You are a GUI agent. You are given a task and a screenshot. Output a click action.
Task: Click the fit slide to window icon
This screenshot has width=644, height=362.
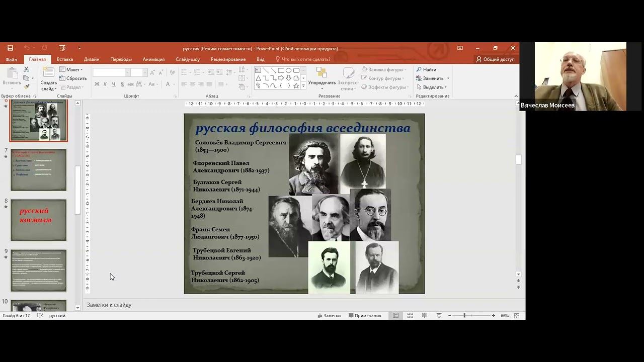pyautogui.click(x=516, y=316)
